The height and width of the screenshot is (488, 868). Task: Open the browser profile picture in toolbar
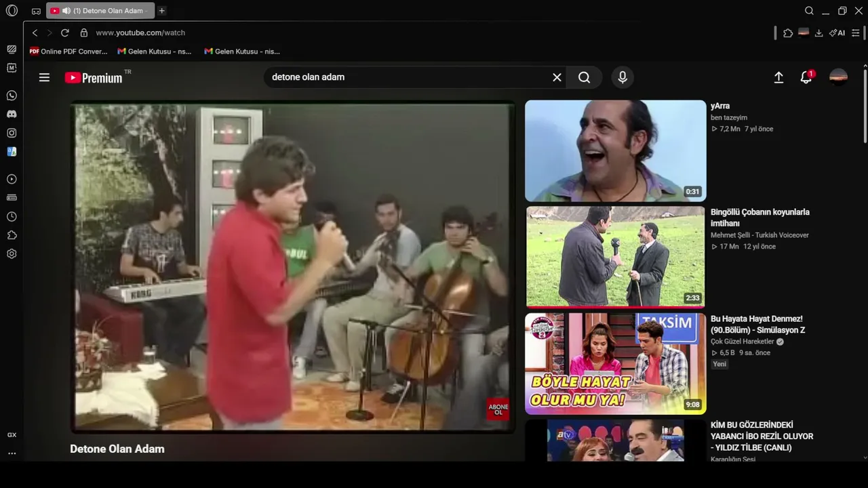click(x=804, y=33)
